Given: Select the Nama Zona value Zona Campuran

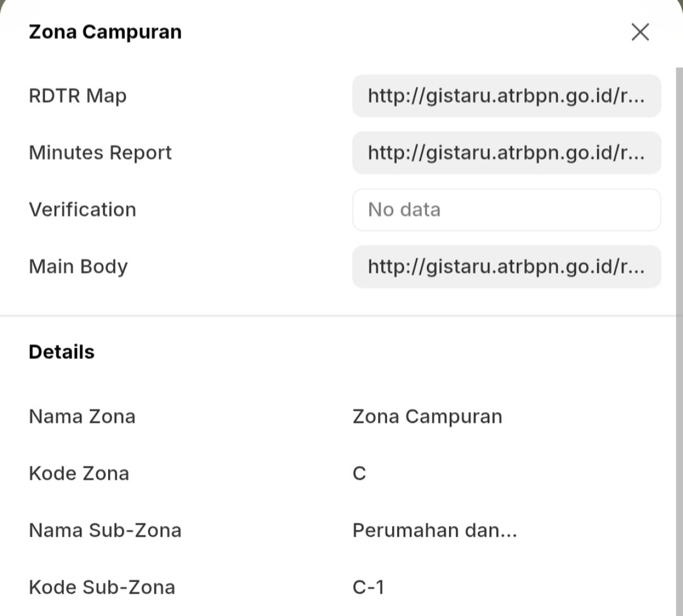Looking at the screenshot, I should tap(427, 417).
